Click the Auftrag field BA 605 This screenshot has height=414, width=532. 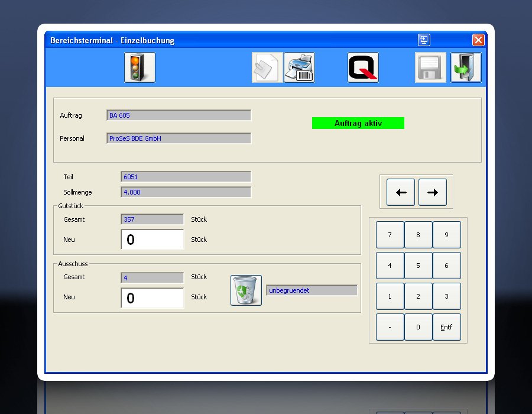pyautogui.click(x=179, y=115)
